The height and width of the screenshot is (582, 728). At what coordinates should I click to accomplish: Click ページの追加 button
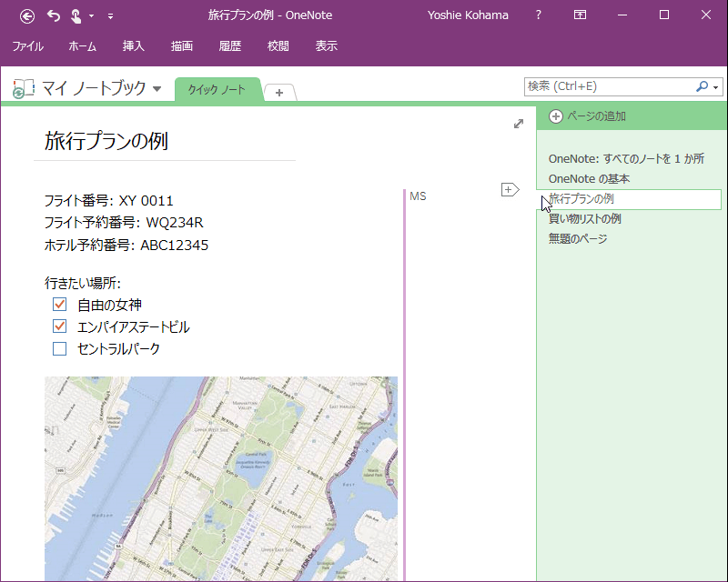(587, 116)
